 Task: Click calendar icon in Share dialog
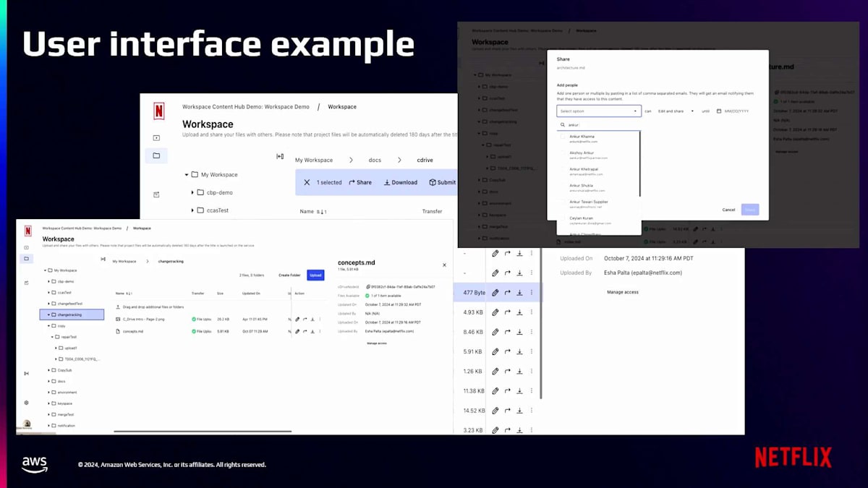coord(719,111)
